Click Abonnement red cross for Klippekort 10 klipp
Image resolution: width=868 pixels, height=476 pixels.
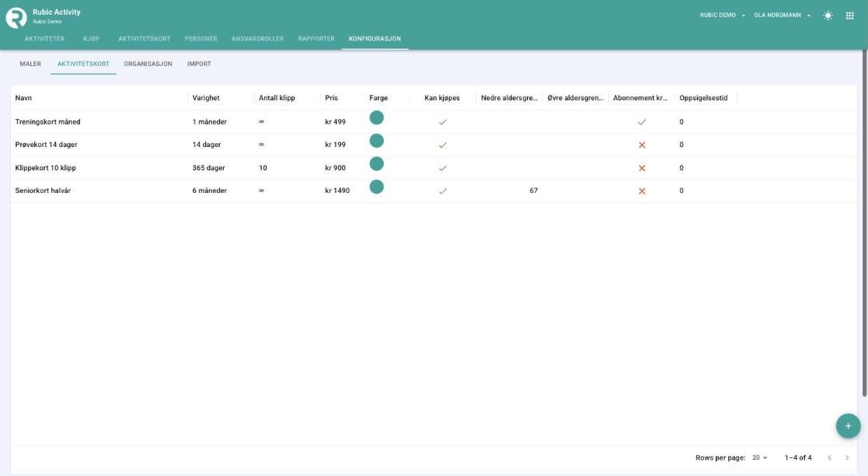click(642, 168)
